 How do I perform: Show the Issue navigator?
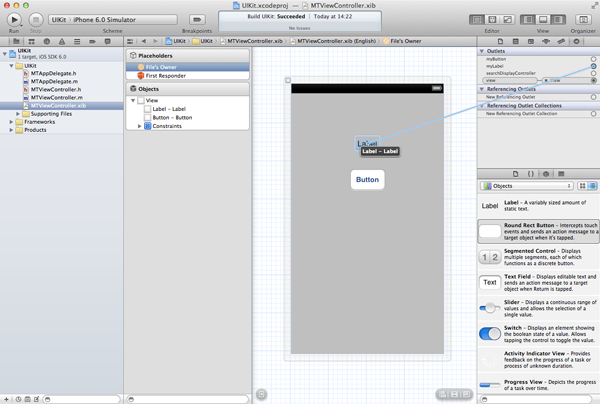tap(62, 41)
